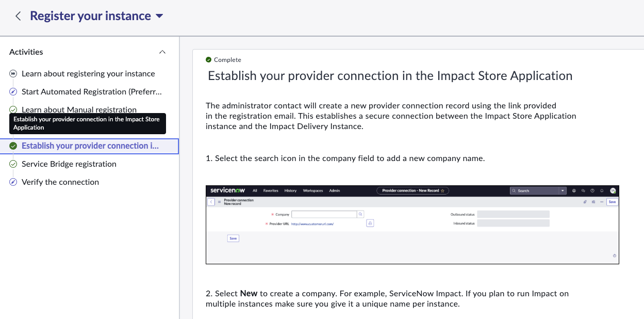This screenshot has width=644, height=319.
Task: Open Start Automated Registration activity
Action: tap(92, 92)
